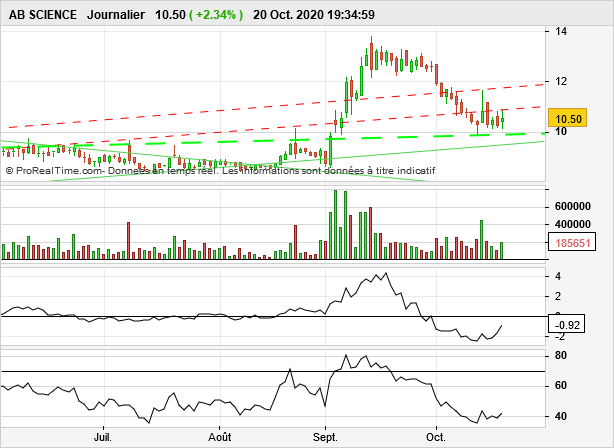Screen dimensions: 614x448
Task: Click the 4 momentum axis label
Action: [x=558, y=276]
